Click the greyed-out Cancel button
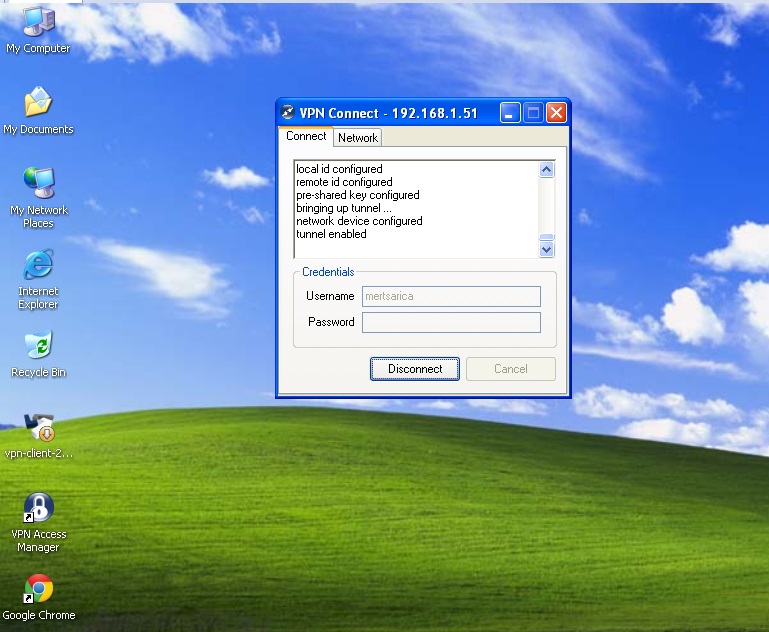 point(511,369)
